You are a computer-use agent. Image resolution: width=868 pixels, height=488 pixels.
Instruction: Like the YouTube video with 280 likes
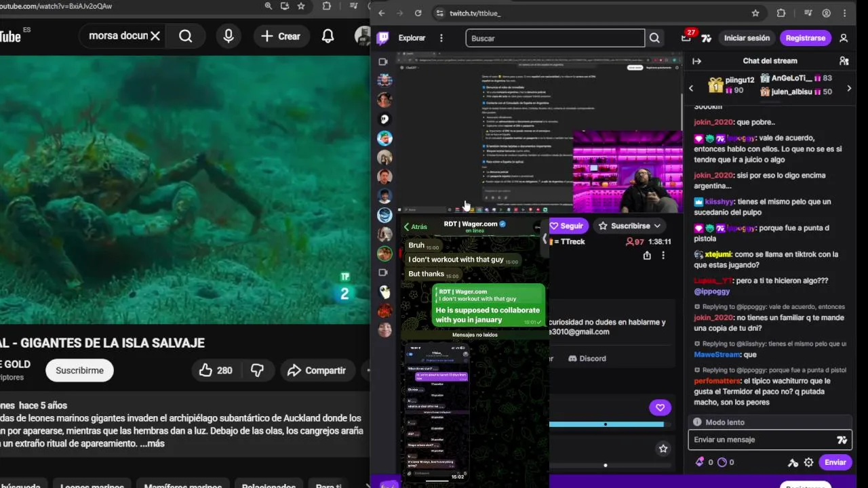[x=216, y=370]
